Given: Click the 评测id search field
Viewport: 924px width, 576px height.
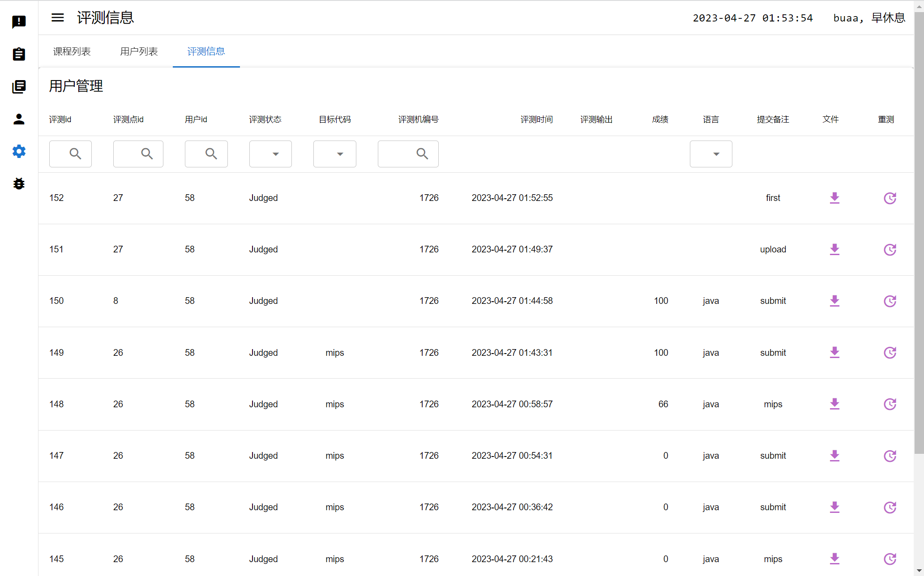Looking at the screenshot, I should pyautogui.click(x=70, y=154).
